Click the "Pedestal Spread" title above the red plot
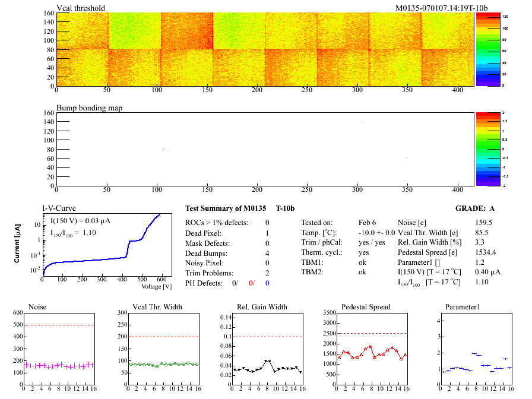The image size is (532, 399). 366,307
